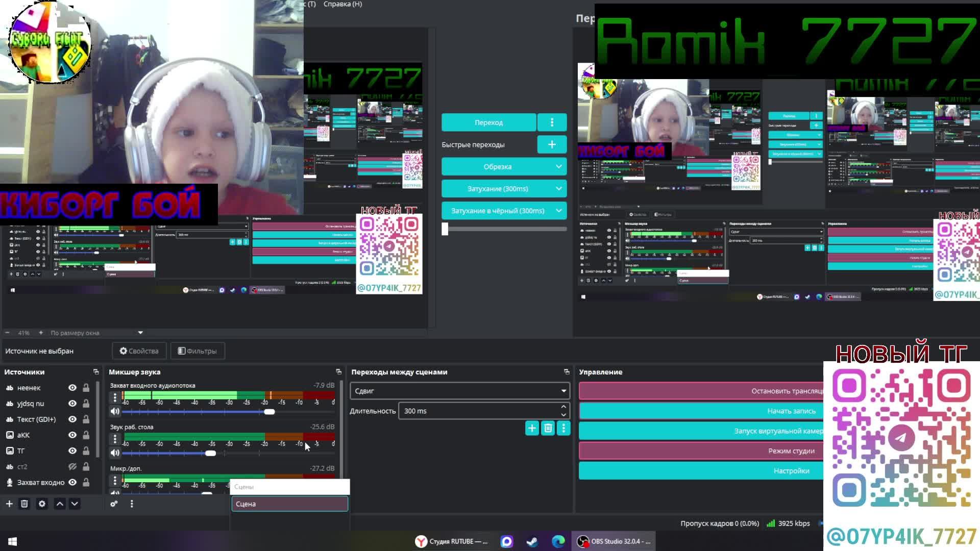Image resolution: width=980 pixels, height=551 pixels.
Task: Remove scene transition with trash icon
Action: coord(548,428)
